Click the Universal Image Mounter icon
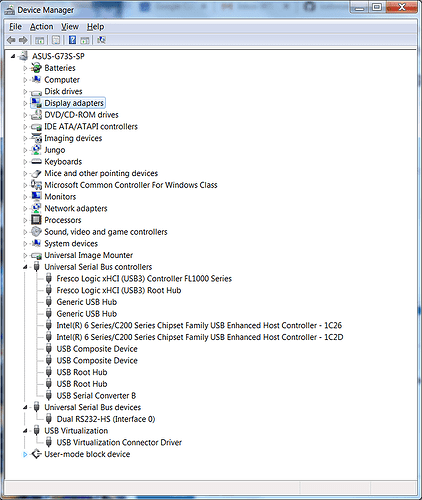Image resolution: width=422 pixels, height=500 pixels. point(36,256)
